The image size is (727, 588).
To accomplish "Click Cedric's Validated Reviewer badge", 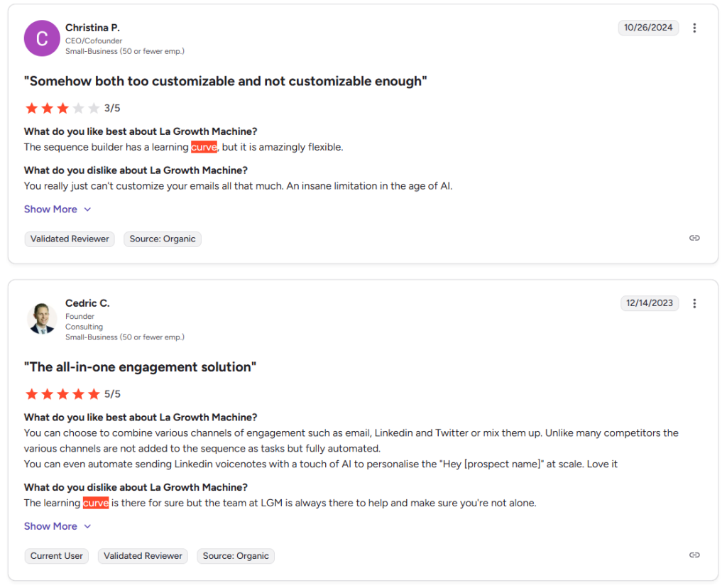I will 142,556.
